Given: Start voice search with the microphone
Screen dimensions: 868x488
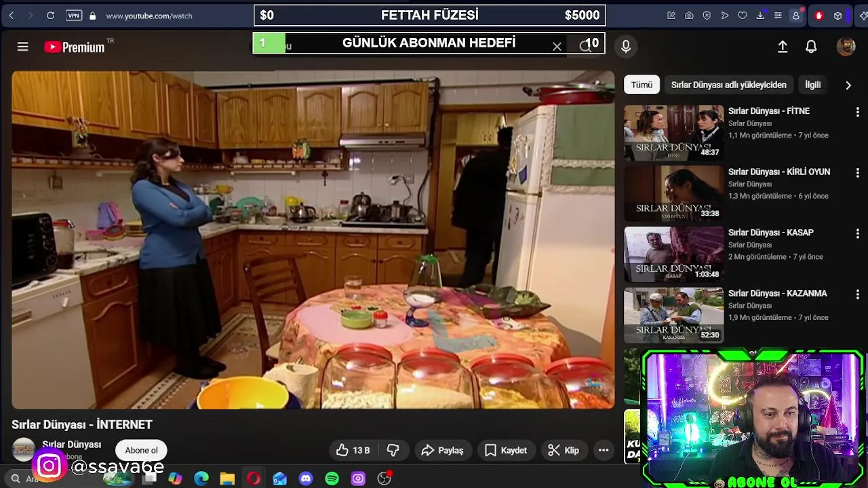Looking at the screenshot, I should click(626, 46).
